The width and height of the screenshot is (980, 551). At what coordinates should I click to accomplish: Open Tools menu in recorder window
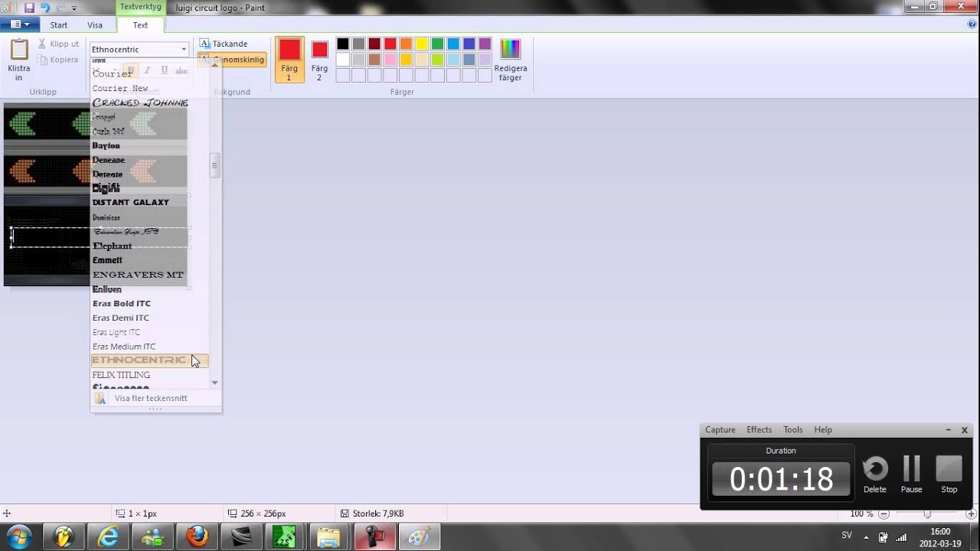pos(793,429)
